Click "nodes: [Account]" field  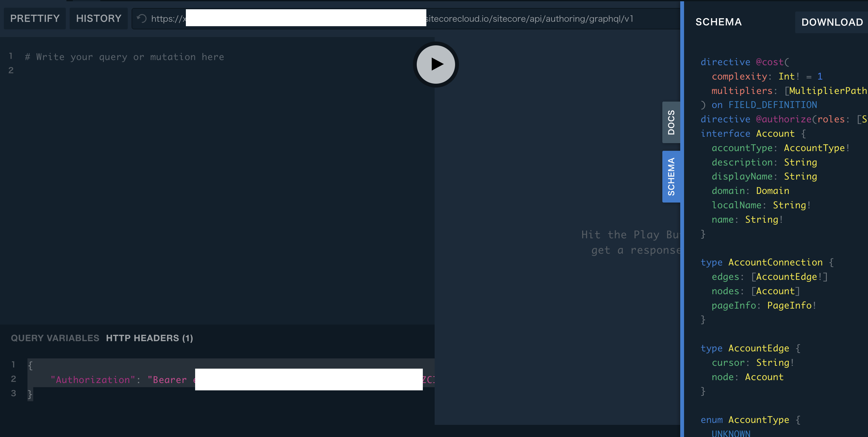click(756, 291)
